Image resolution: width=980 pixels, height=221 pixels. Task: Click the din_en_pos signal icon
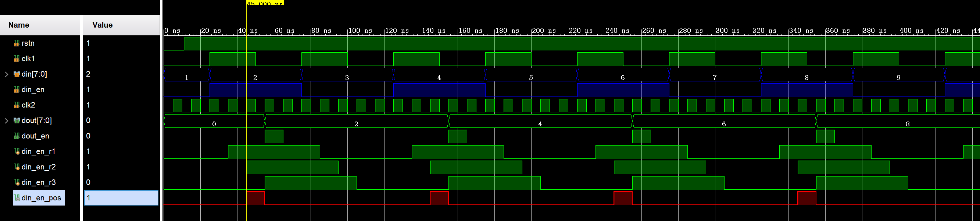[x=17, y=198]
